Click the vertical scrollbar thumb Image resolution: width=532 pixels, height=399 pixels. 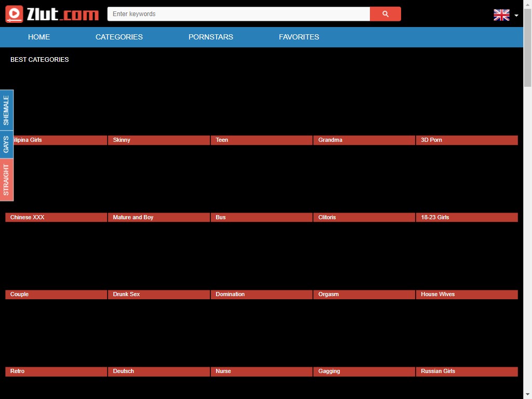tap(528, 47)
